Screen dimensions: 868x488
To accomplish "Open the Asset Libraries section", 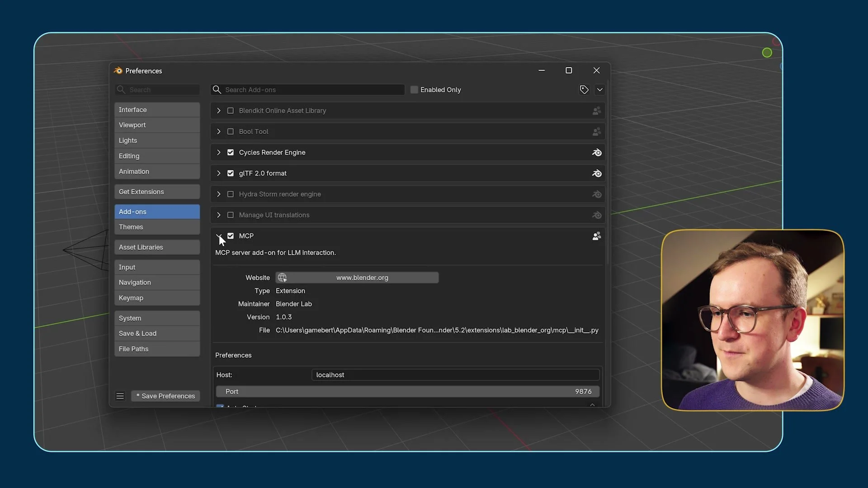I will pos(157,247).
